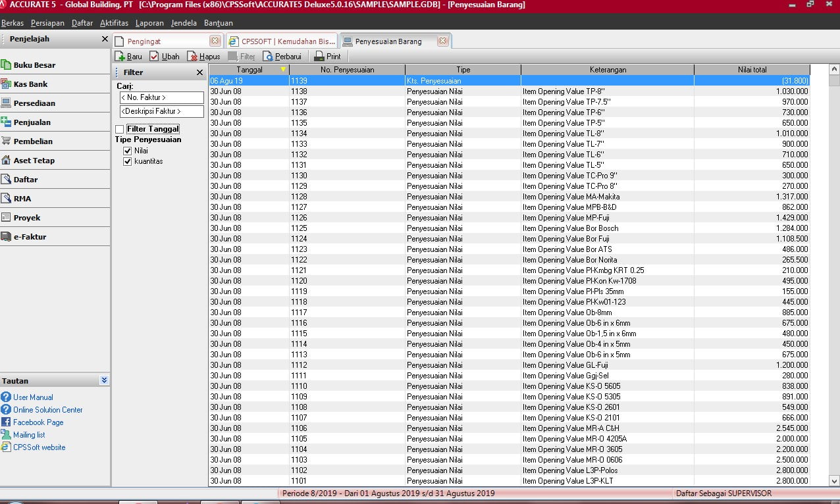Click the Ubah edit icon
The width and height of the screenshot is (840, 504).
(155, 57)
